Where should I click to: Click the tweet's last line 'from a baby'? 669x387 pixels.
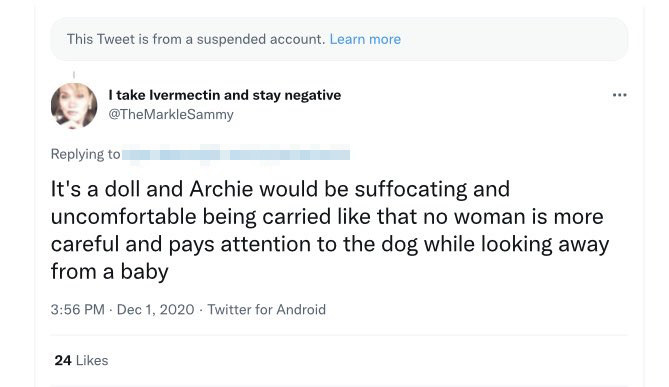110,272
